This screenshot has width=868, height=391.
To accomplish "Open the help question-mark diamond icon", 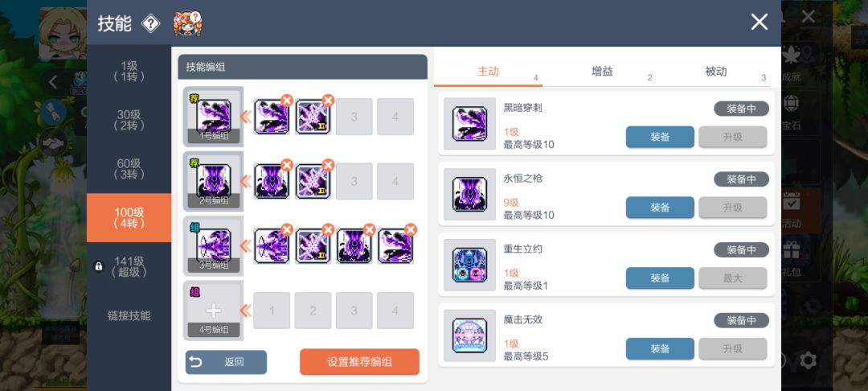I will pyautogui.click(x=150, y=23).
